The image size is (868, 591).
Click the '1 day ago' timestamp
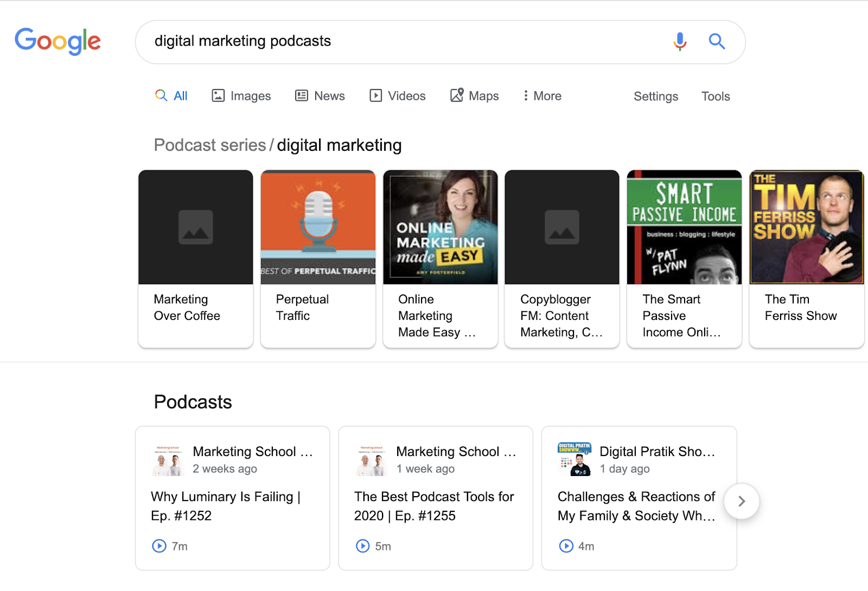tap(624, 469)
